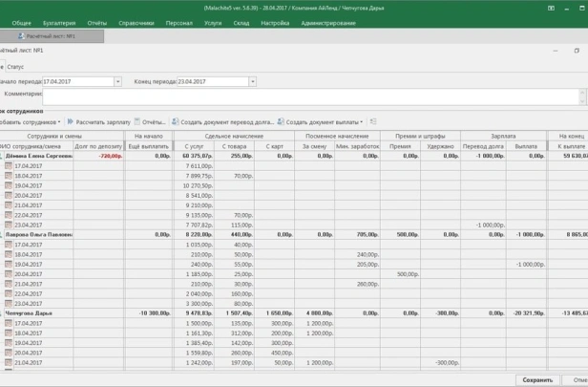Open the Бухгалтерия menu
Image resolution: width=588 pixels, height=387 pixels.
click(x=59, y=22)
